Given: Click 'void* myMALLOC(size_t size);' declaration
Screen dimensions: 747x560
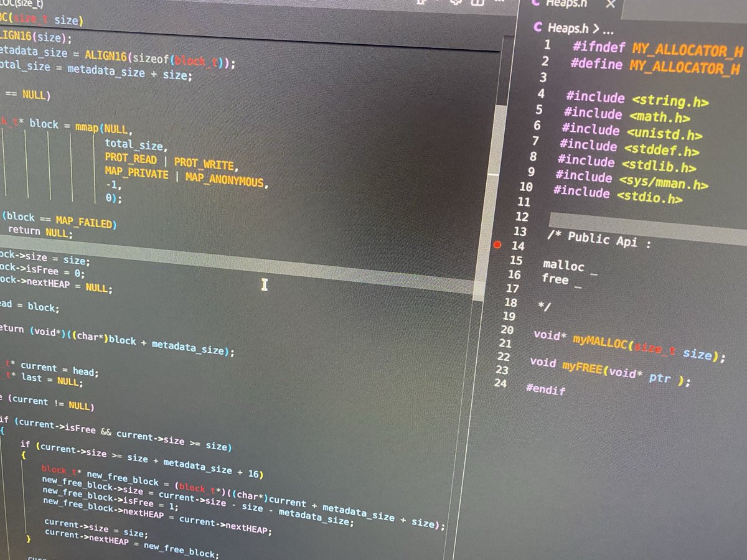Looking at the screenshot, I should pos(630,345).
